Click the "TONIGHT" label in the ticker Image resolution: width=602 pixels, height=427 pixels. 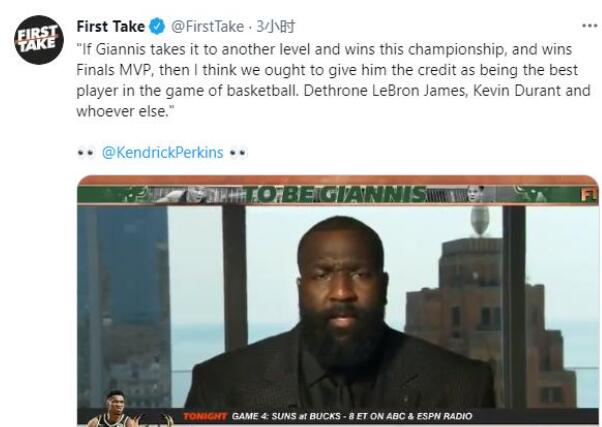coord(205,416)
